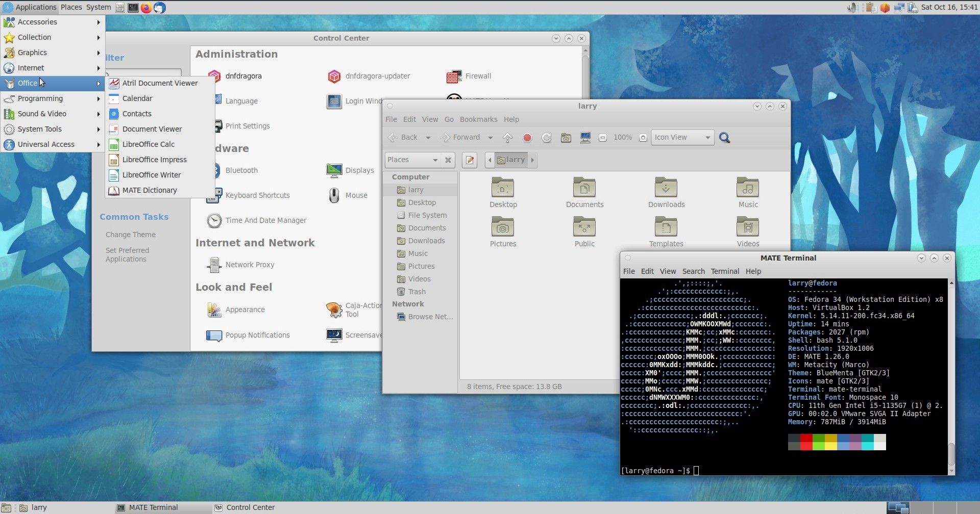980x514 pixels.
Task: Go up to parent folder
Action: pos(507,138)
